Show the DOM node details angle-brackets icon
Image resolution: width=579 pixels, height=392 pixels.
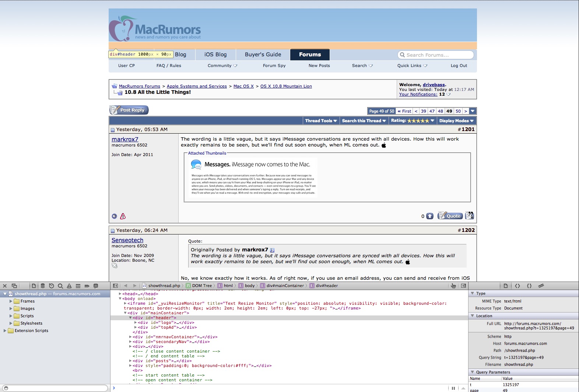[517, 286]
